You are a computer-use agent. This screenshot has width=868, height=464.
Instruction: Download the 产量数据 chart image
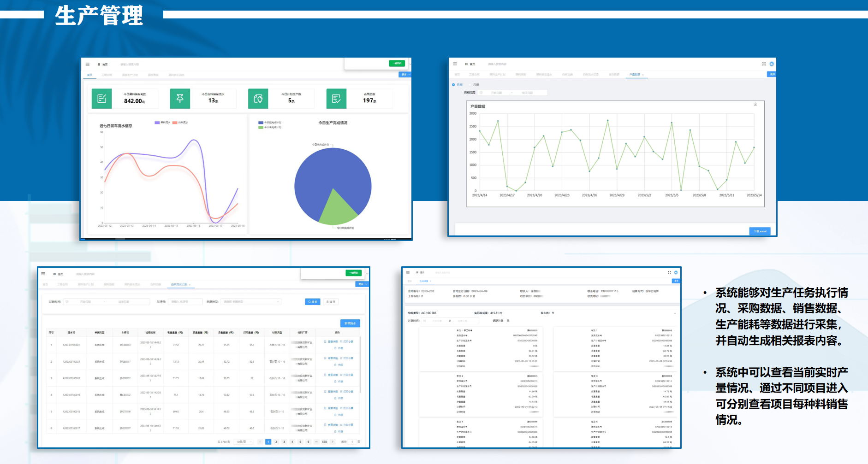pos(755,104)
